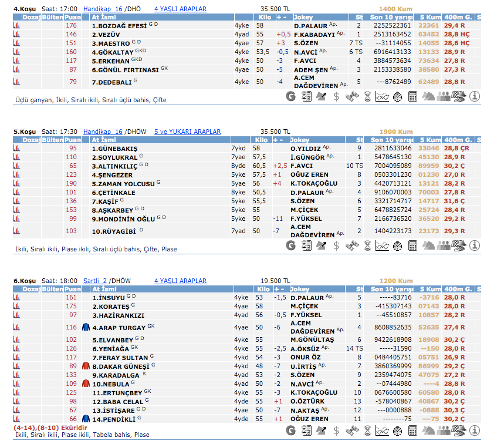Click the stopwatch icon under race 6
This screenshot has width=504, height=444.
[397, 431]
